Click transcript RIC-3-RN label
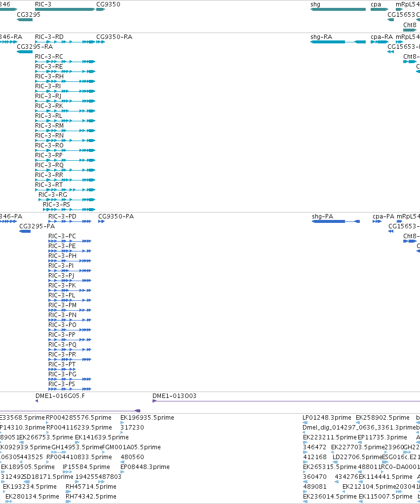 49,135
